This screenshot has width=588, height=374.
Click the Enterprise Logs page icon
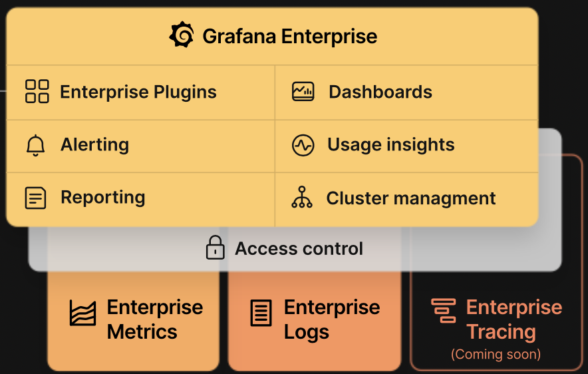[261, 313]
